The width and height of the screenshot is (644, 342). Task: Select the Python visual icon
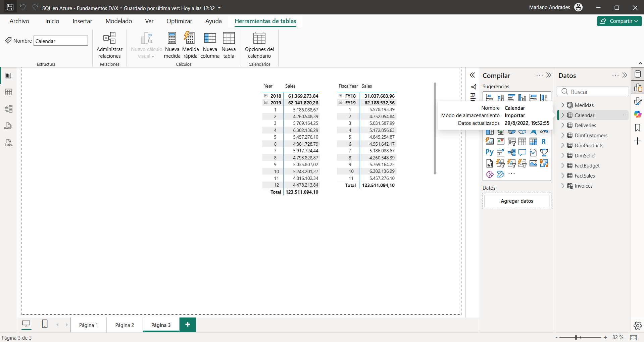(489, 152)
